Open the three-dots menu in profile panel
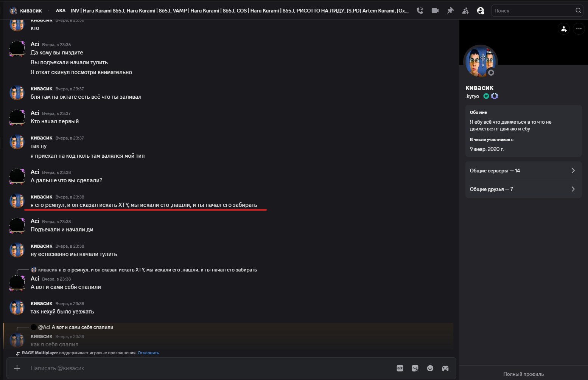 tap(579, 29)
